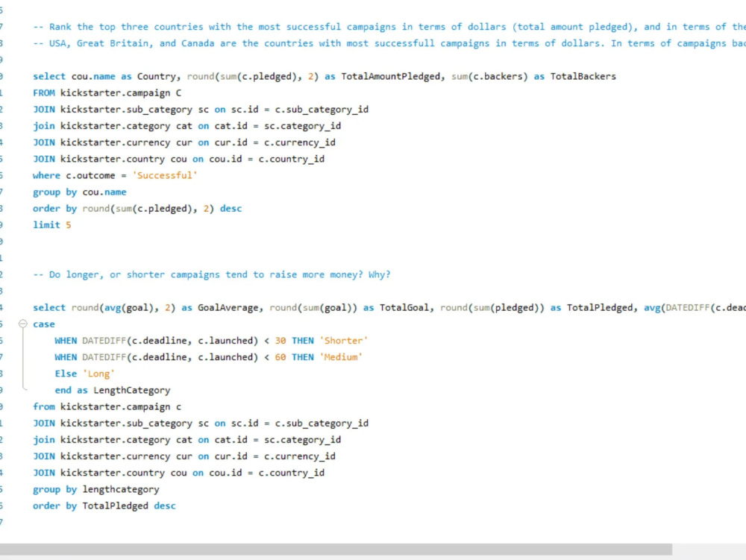746x560 pixels.
Task: Click the number 60 in second WHEN clause
Action: click(280, 357)
